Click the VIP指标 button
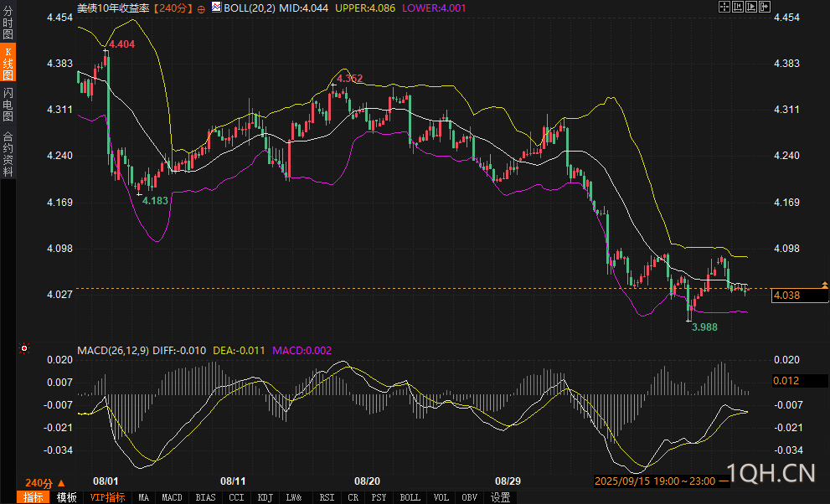Viewport: 830px width, 504px height. click(108, 497)
